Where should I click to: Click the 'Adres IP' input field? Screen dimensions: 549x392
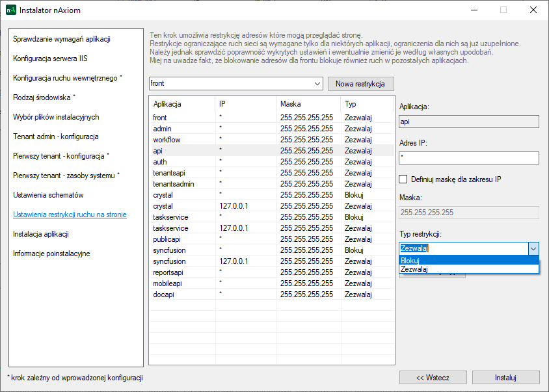tap(469, 158)
